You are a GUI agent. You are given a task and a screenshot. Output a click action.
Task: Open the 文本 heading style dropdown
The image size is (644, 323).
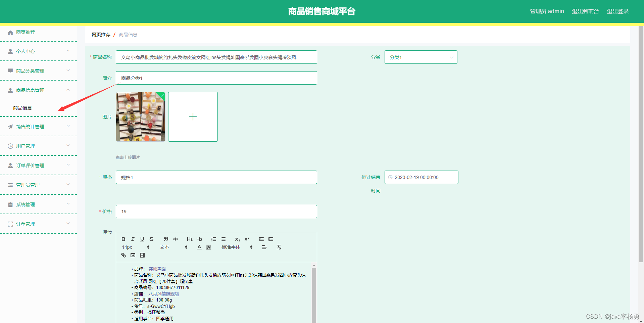coord(174,247)
